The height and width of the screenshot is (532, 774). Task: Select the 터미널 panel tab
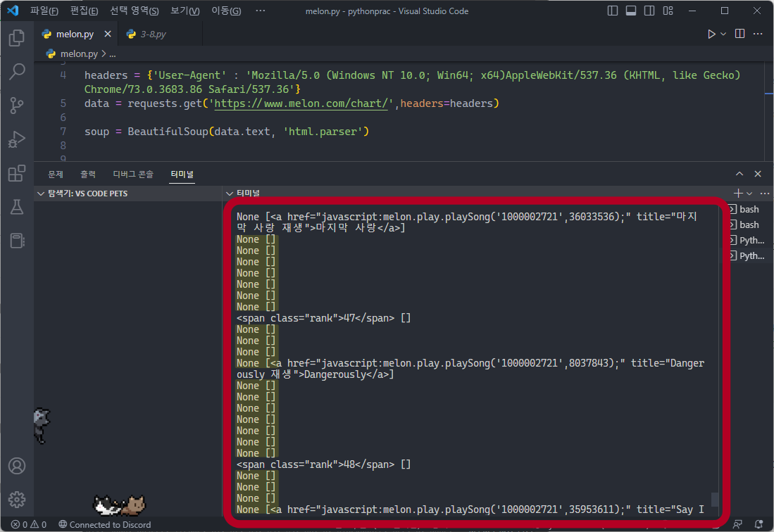tap(182, 174)
